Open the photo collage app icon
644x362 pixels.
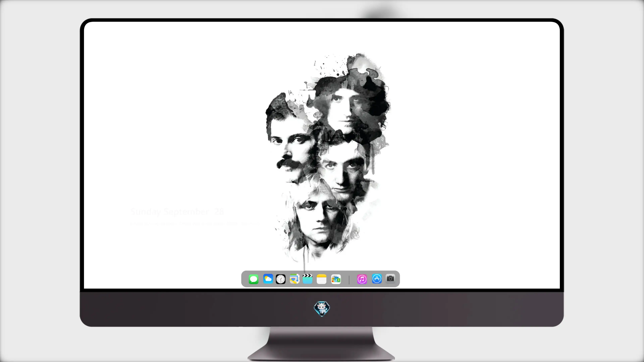[x=336, y=279]
